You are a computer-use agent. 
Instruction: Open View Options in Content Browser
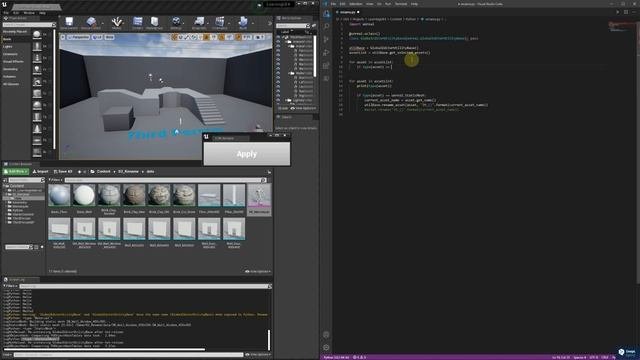pos(258,271)
